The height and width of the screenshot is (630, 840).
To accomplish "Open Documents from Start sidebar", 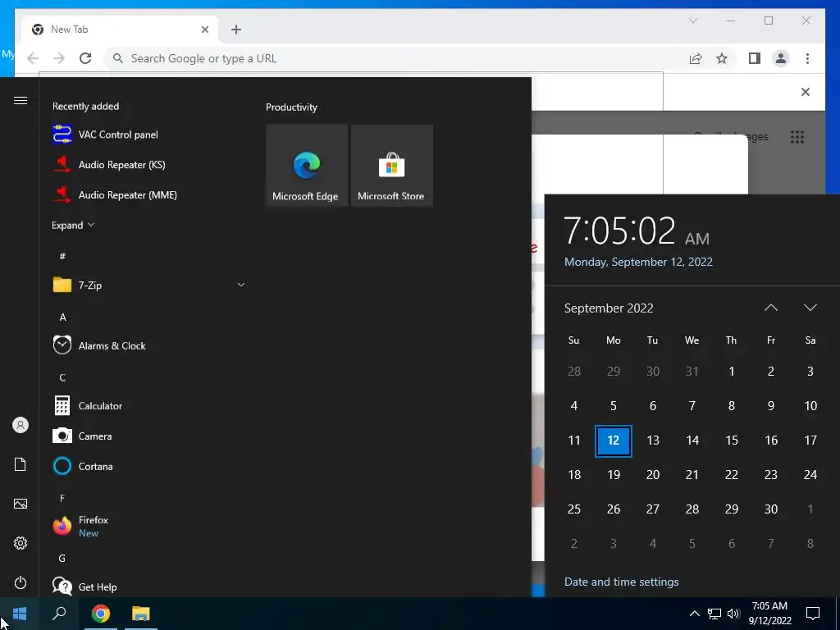I will [21, 464].
